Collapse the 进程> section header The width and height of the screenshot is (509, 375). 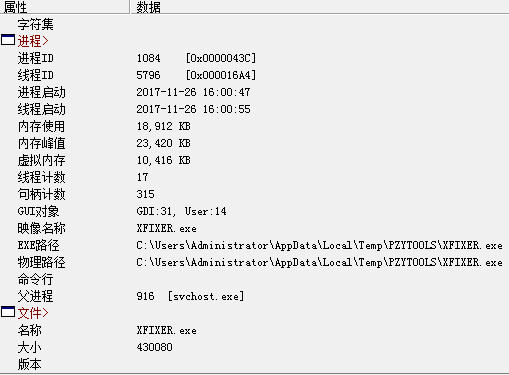(33, 41)
